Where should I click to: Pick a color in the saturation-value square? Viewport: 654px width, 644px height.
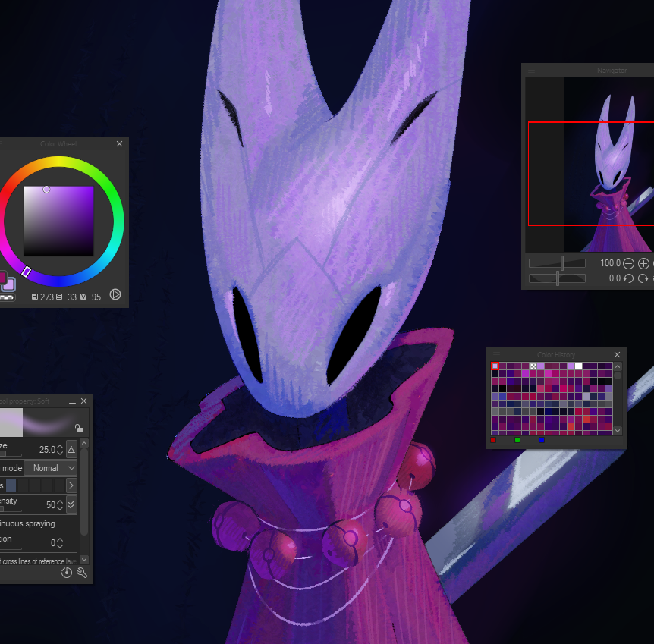(x=59, y=221)
